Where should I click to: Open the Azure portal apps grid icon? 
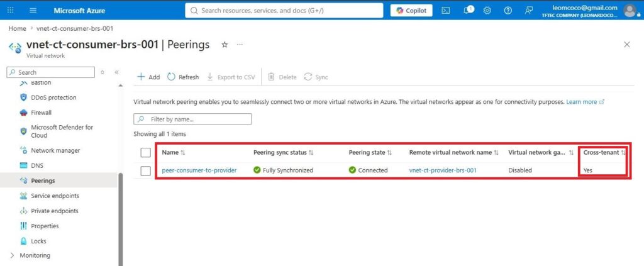click(11, 11)
